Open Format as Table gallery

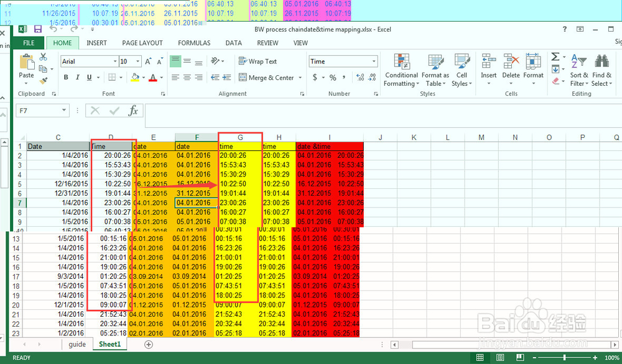435,70
